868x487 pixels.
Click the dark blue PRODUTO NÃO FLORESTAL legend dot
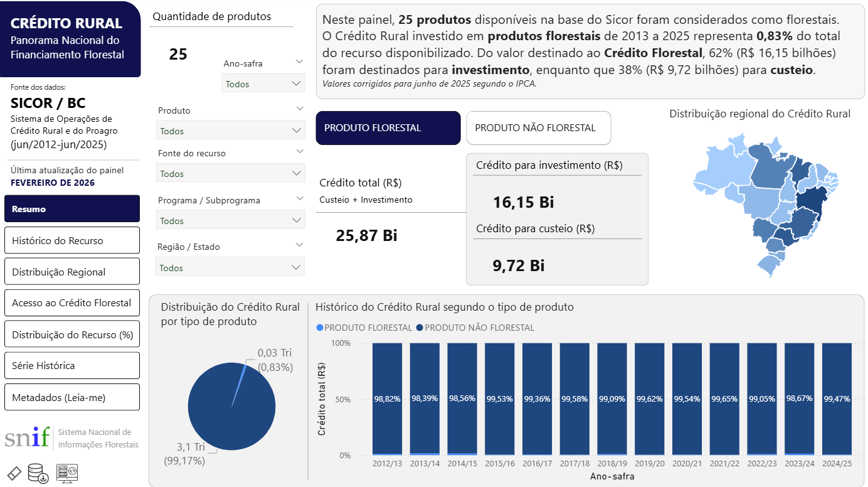420,328
